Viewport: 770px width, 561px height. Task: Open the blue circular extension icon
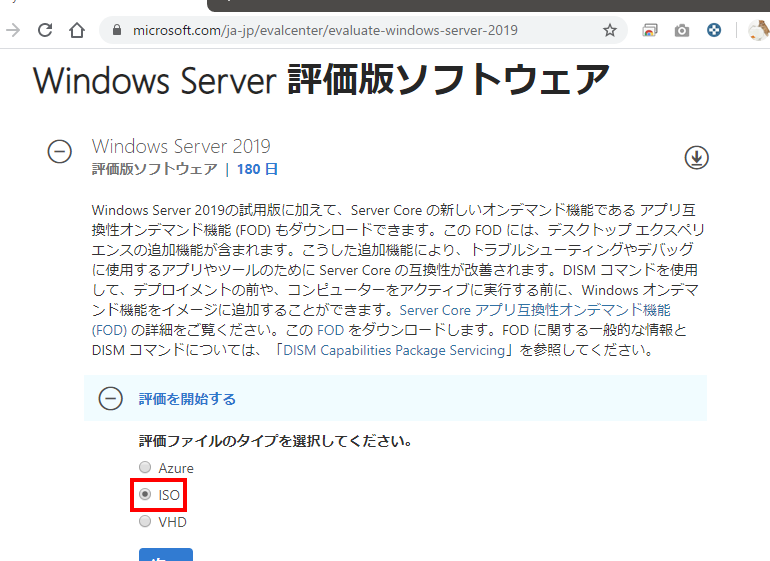click(714, 30)
